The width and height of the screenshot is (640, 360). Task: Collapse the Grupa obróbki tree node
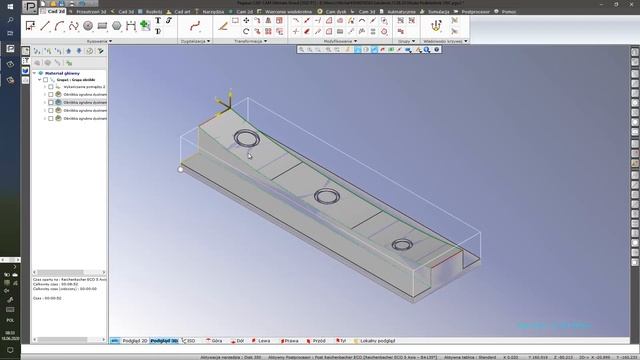point(40,80)
